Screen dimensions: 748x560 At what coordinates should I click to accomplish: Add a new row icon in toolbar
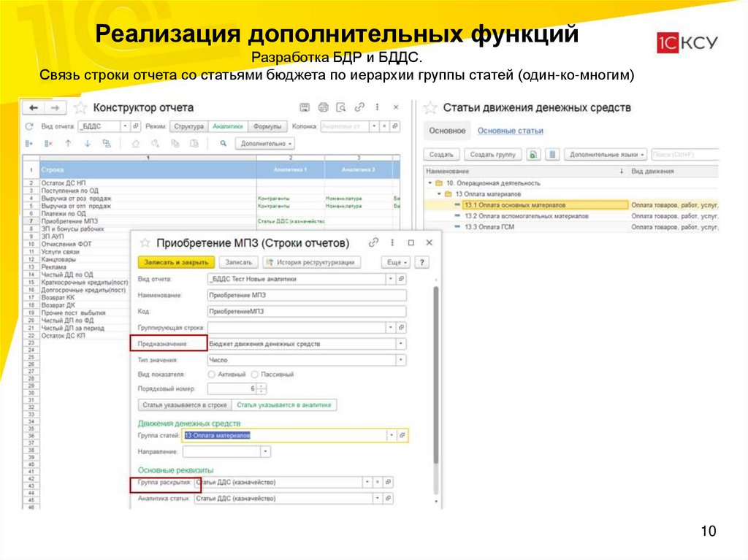coord(29,144)
